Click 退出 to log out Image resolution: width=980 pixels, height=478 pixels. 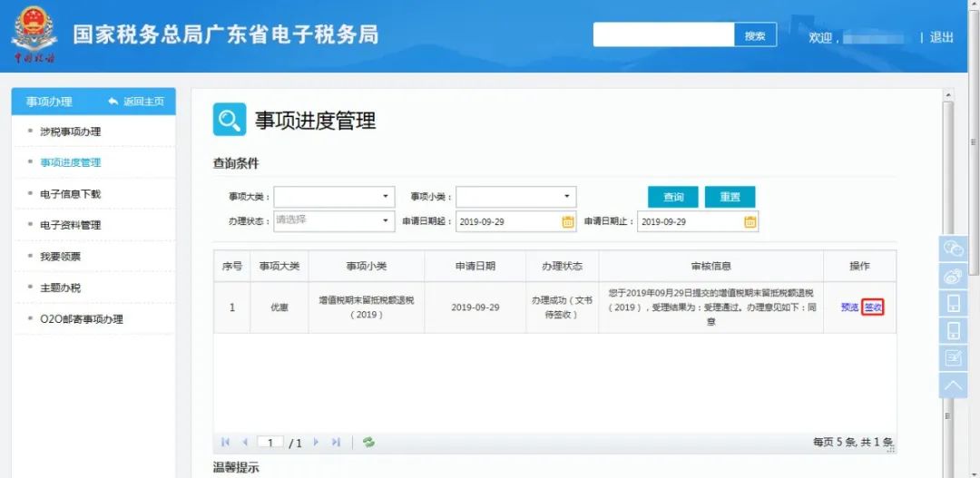click(941, 37)
